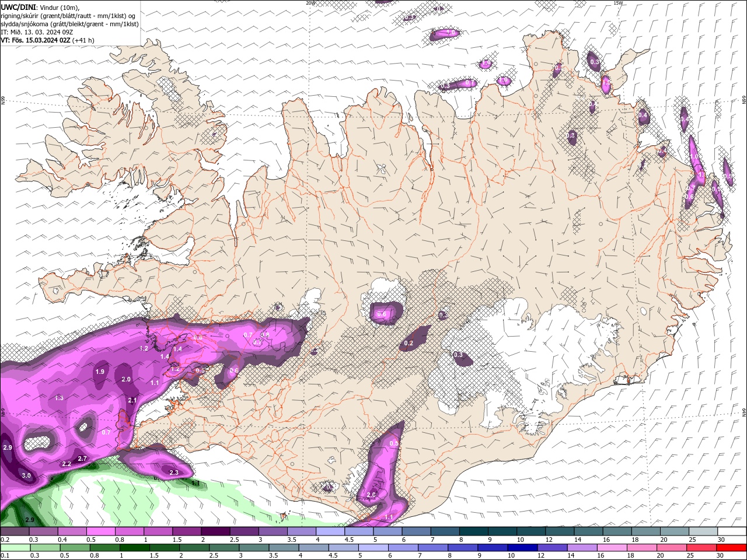Click the 'slydda/snjókoma' legend description line
The image size is (747, 560).
(x=69, y=24)
